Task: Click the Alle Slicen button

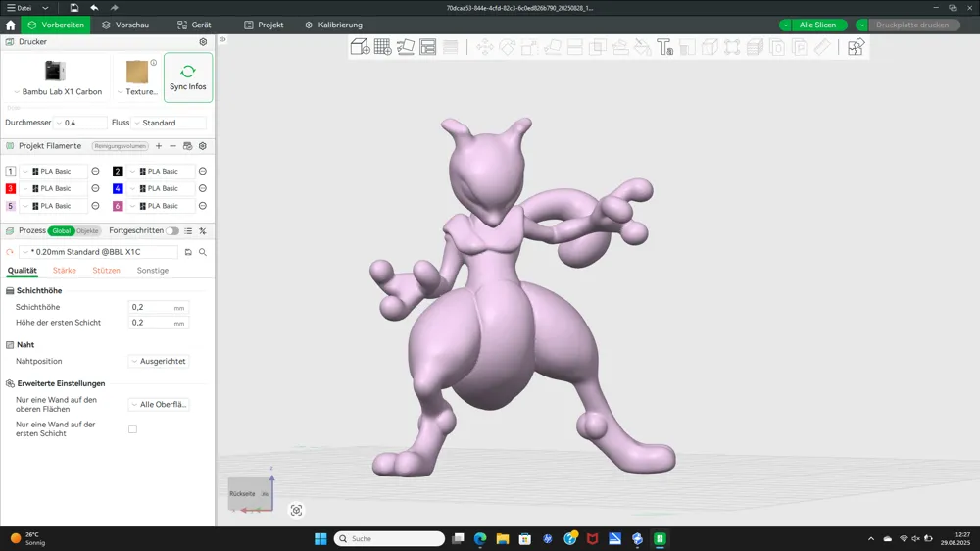Action: [x=817, y=25]
